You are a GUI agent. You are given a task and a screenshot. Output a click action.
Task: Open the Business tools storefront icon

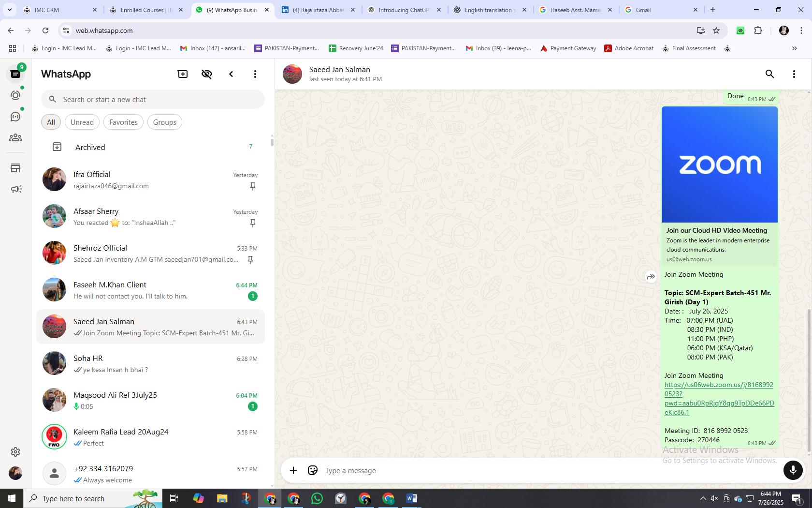click(15, 168)
